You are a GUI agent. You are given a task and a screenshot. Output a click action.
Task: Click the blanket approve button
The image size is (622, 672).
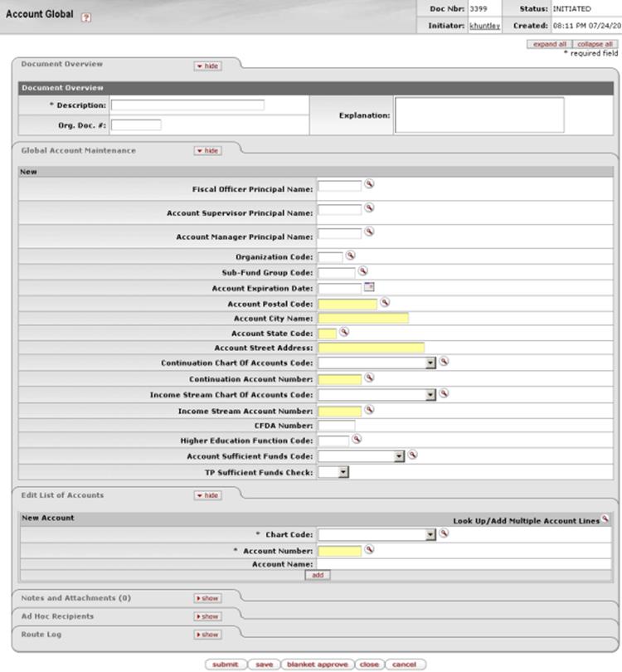(x=318, y=665)
